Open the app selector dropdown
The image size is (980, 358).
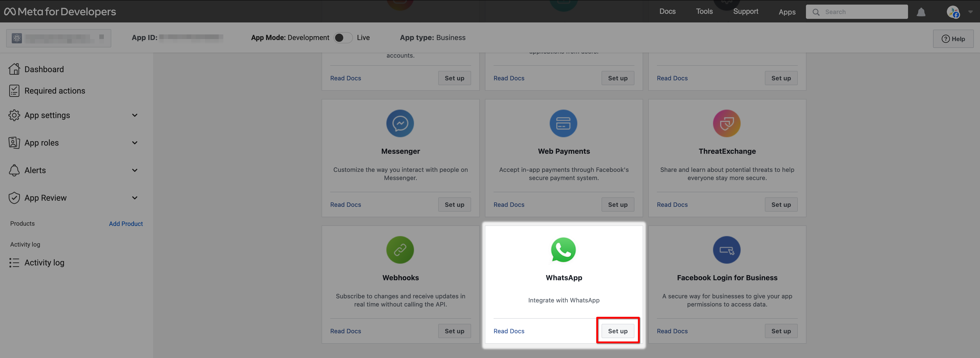pos(59,38)
